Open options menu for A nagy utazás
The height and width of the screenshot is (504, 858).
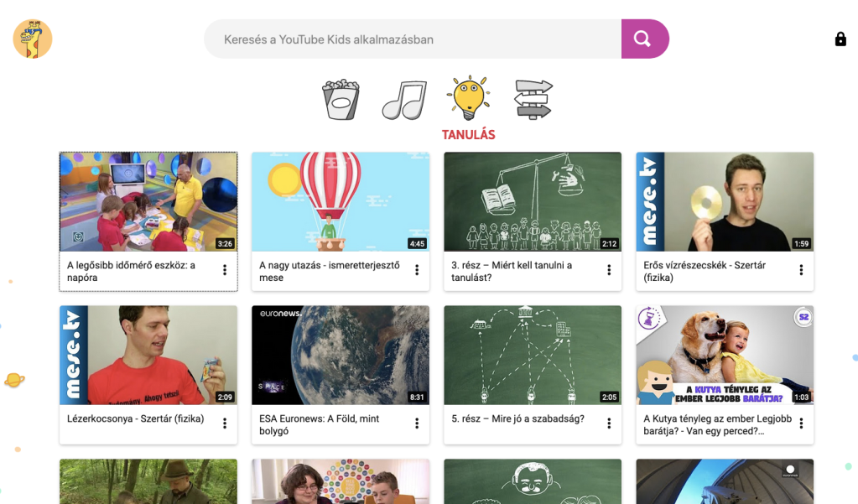pos(417,270)
